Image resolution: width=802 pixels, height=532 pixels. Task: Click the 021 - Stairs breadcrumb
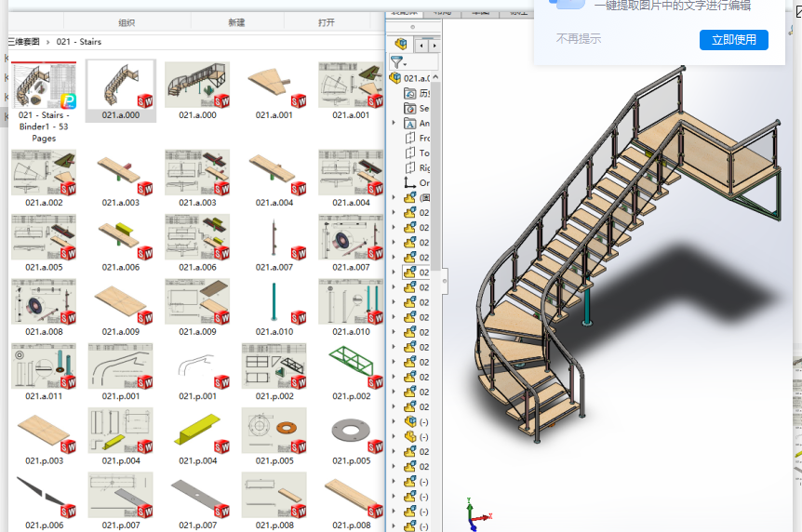[79, 42]
